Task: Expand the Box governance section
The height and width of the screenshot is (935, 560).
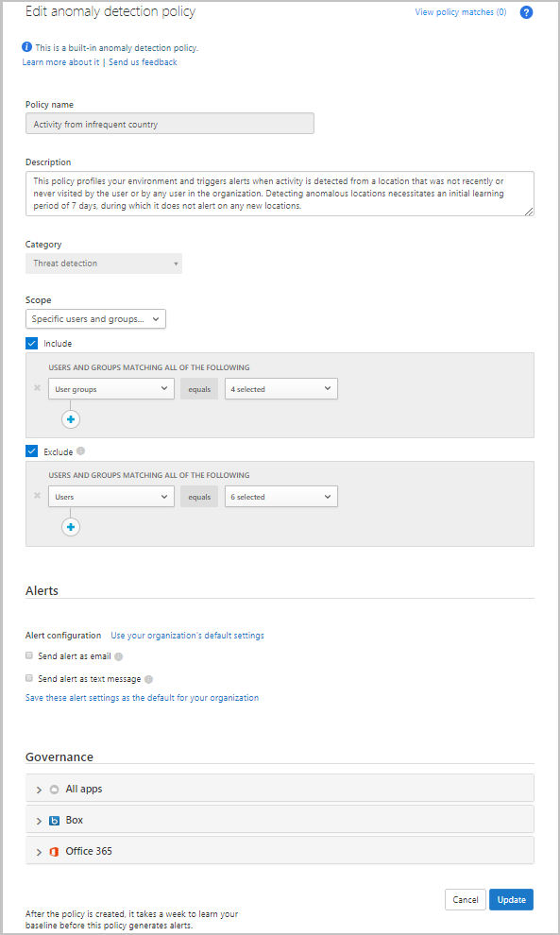Action: pyautogui.click(x=280, y=820)
